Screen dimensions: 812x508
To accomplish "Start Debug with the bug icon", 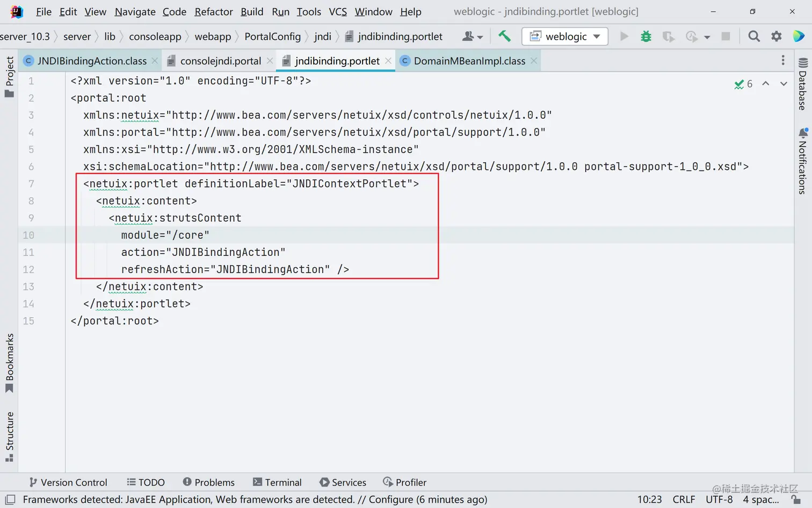I will click(x=646, y=36).
